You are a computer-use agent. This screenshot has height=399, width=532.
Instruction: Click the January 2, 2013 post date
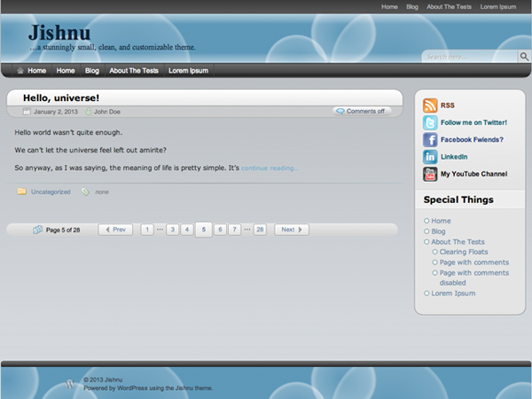coord(56,112)
